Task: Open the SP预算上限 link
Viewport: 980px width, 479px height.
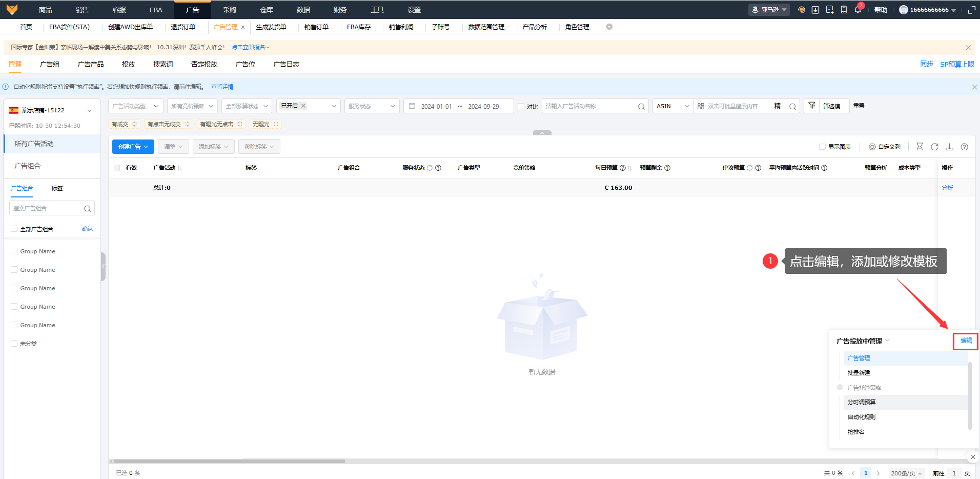Action: [957, 64]
